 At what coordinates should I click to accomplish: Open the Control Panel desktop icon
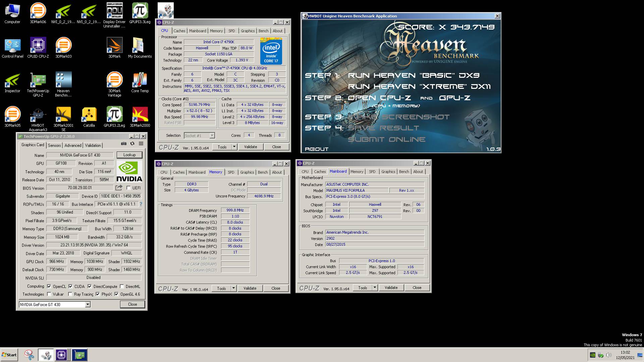(12, 48)
